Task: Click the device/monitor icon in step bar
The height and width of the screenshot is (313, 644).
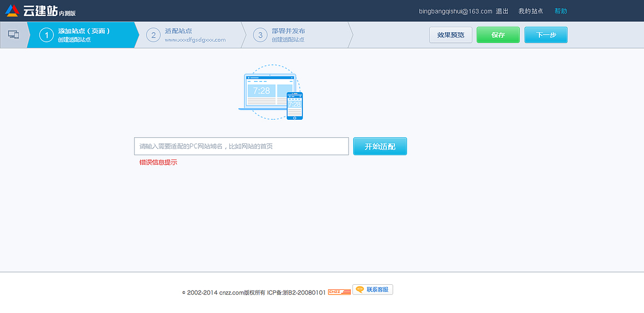Action: click(x=13, y=35)
